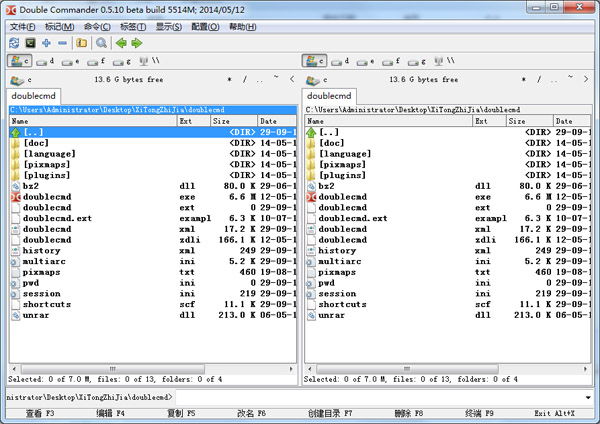Open the 文件(F) menu
This screenshot has width=600, height=424.
[x=23, y=27]
